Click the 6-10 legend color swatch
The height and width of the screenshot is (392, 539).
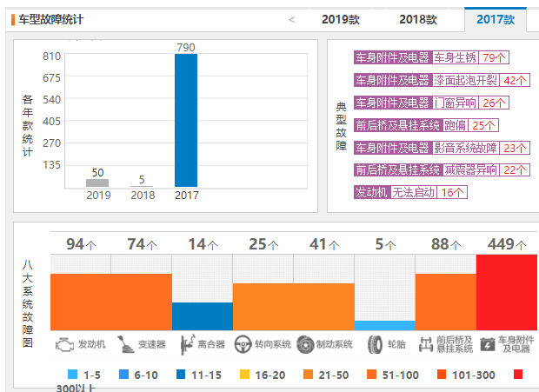(x=123, y=374)
